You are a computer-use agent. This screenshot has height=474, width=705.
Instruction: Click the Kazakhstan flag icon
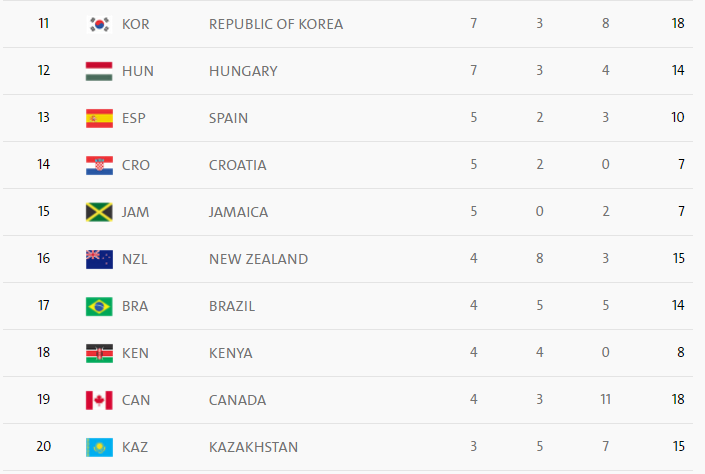[x=99, y=447]
